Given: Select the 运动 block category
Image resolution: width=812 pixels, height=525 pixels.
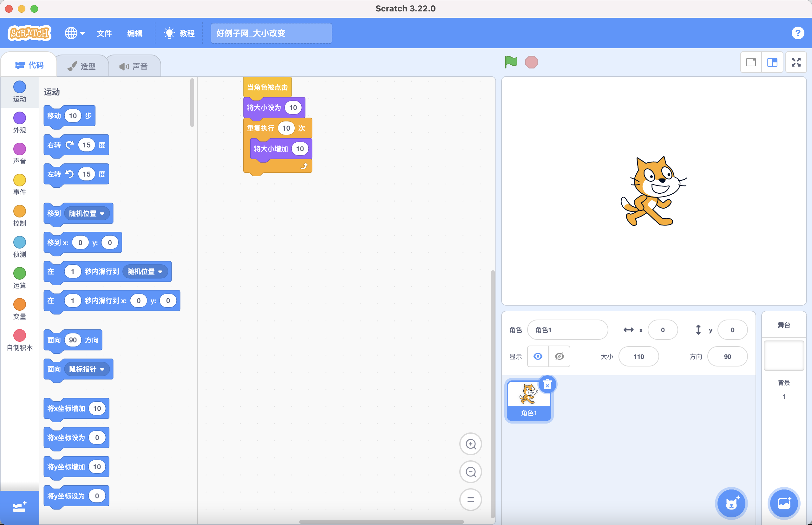Looking at the screenshot, I should click(x=19, y=91).
